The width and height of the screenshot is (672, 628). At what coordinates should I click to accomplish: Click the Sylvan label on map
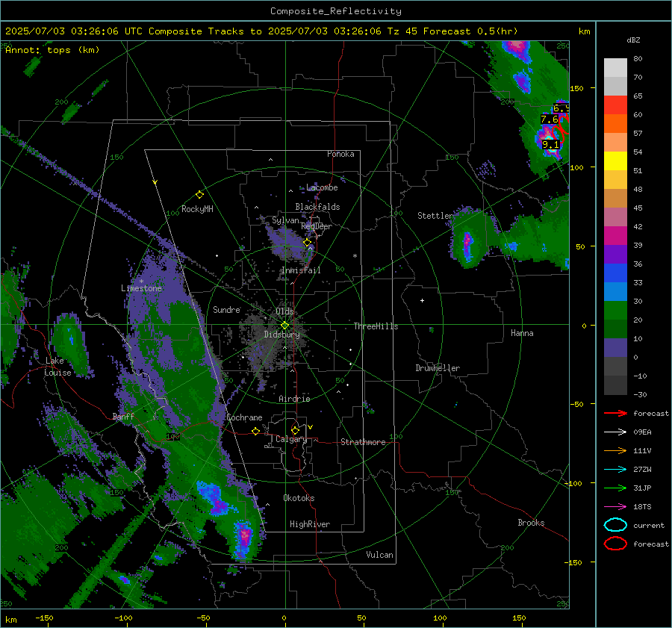(285, 220)
